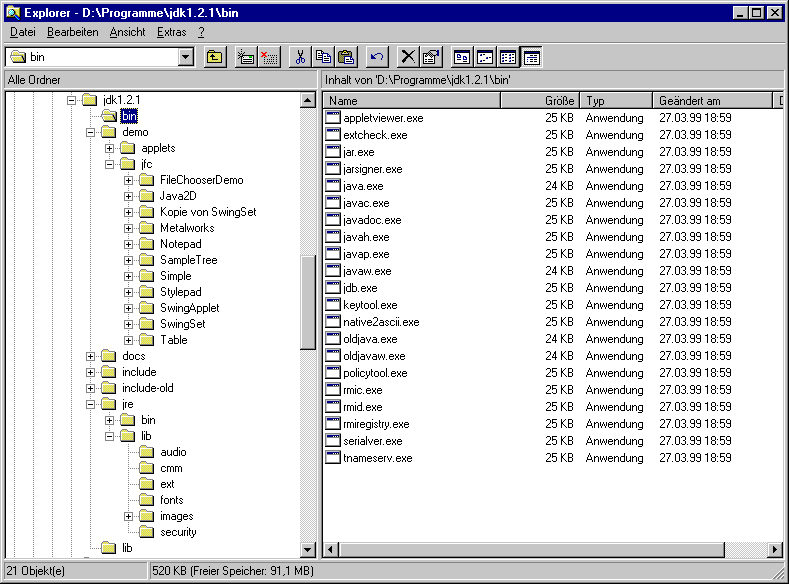This screenshot has width=789, height=584.
Task: Click the tree pane scroll-up arrow
Action: (x=307, y=100)
